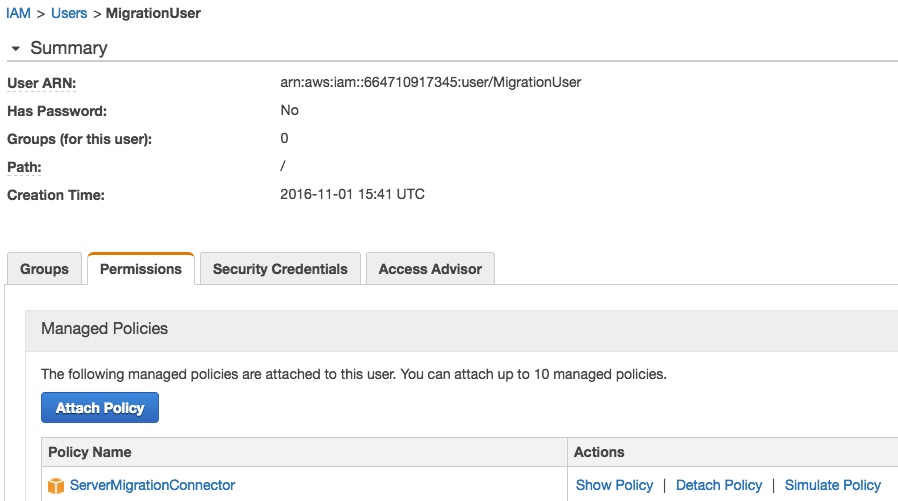Click the MigrationUser breadcrumb title
This screenshot has width=898, height=501.
(x=153, y=14)
